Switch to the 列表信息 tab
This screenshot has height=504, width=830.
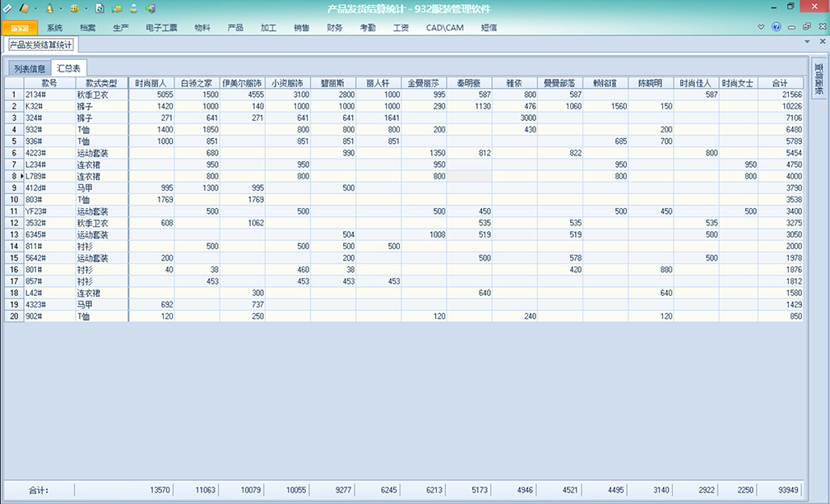30,68
